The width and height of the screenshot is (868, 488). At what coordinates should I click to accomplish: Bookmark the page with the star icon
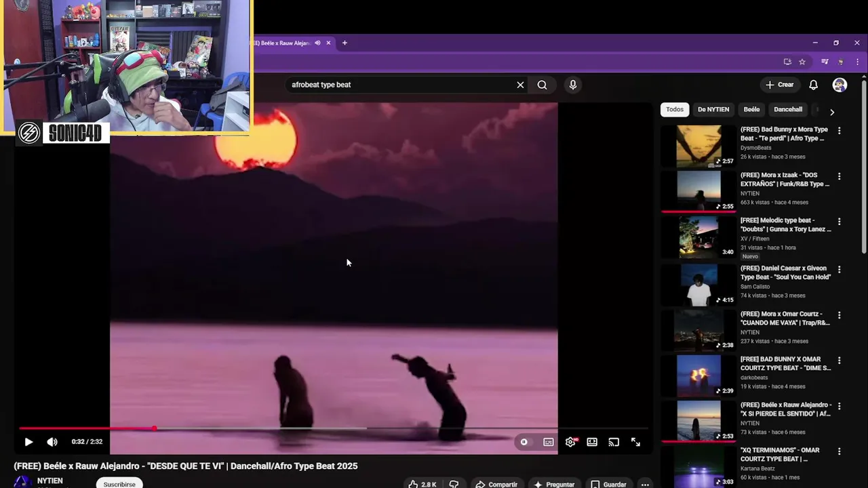802,62
